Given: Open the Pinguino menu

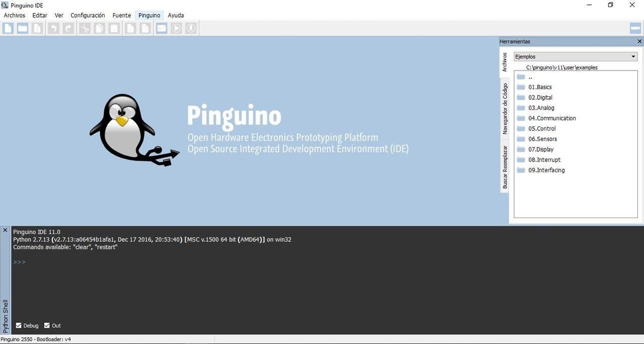Looking at the screenshot, I should coord(149,15).
